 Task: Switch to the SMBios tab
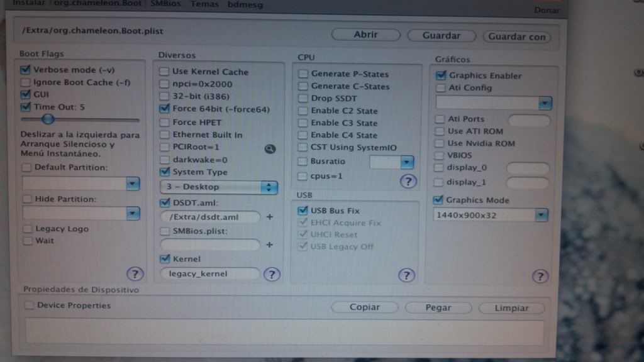(165, 4)
